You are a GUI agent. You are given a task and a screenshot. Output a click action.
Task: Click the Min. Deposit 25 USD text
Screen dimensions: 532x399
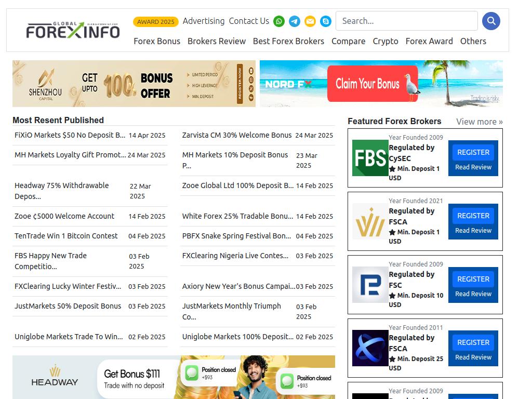[416, 363]
